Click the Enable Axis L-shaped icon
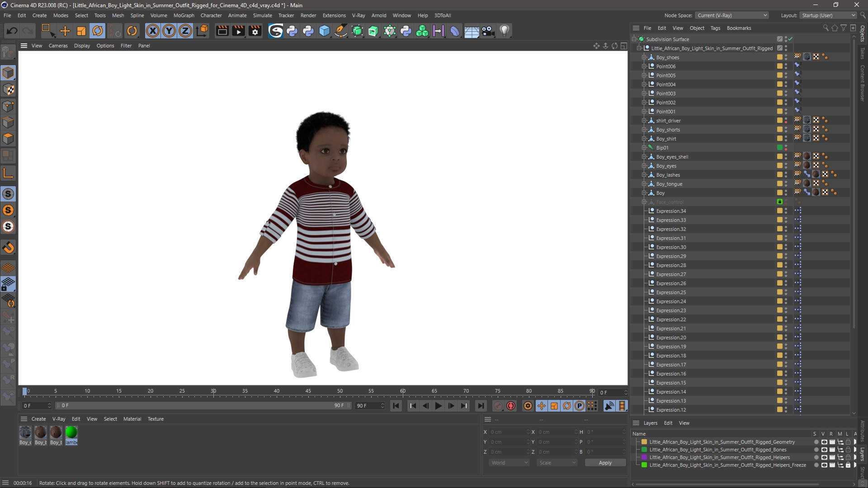 click(x=8, y=173)
